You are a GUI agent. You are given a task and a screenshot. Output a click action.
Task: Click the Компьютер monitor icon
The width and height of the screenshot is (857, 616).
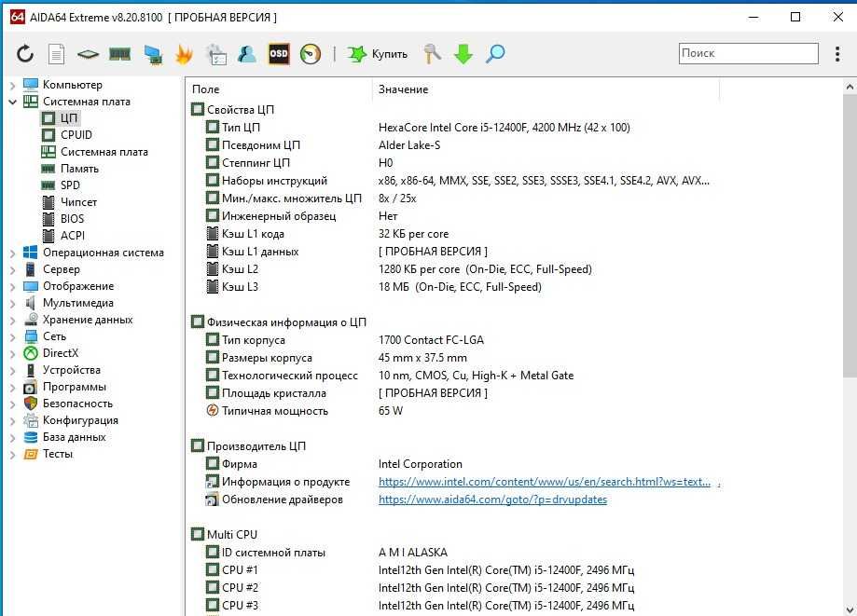(31, 85)
